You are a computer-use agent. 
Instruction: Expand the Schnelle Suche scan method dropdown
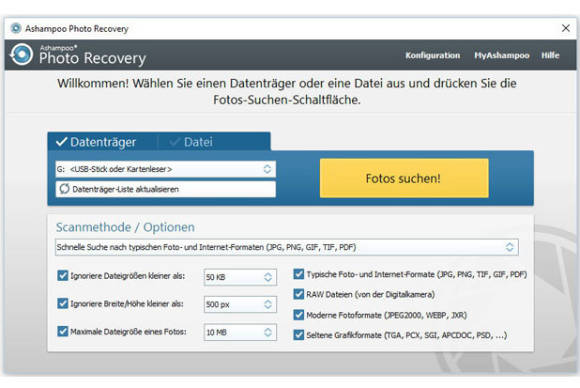click(x=287, y=247)
